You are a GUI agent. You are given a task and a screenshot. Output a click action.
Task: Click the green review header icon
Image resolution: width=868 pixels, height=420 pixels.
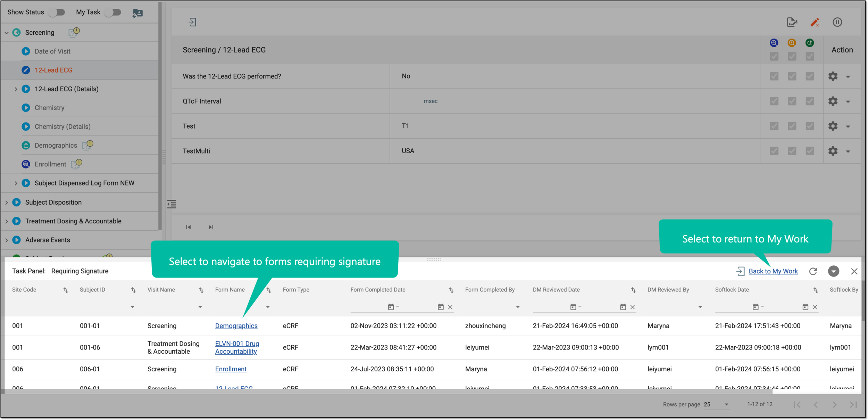810,43
